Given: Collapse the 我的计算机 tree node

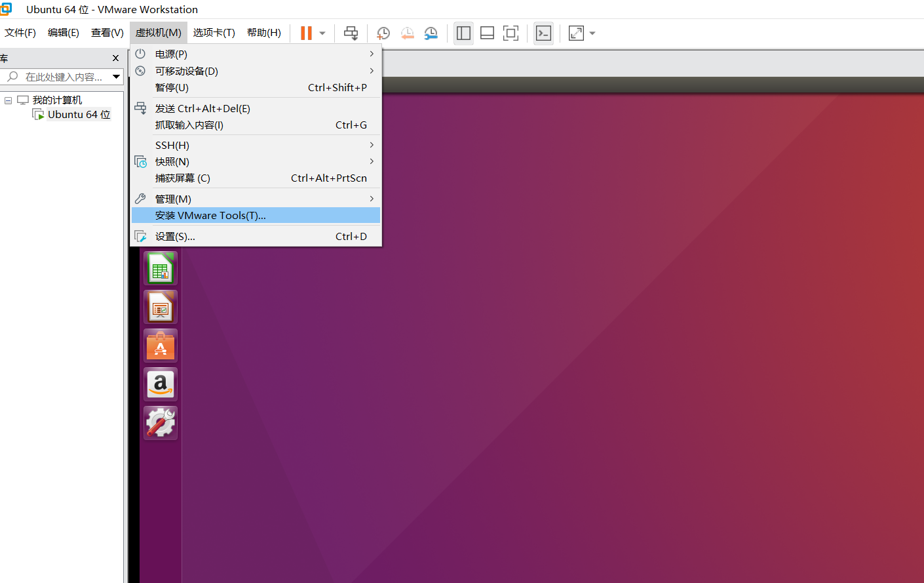Looking at the screenshot, I should tap(9, 100).
